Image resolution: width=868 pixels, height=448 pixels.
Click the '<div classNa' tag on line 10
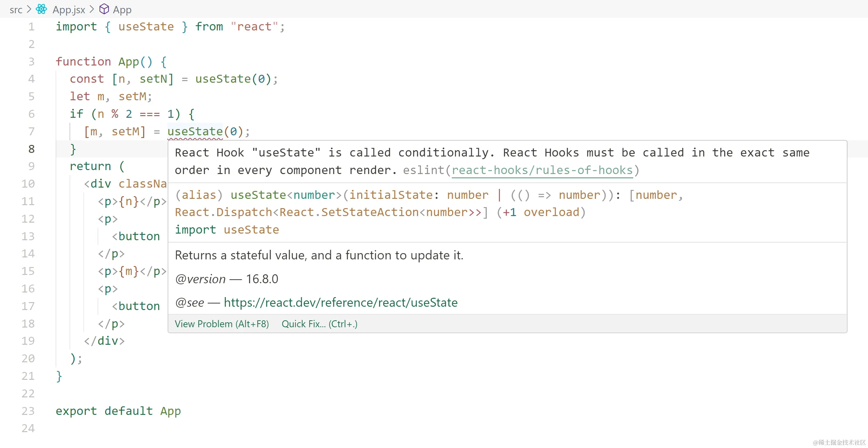(x=125, y=184)
